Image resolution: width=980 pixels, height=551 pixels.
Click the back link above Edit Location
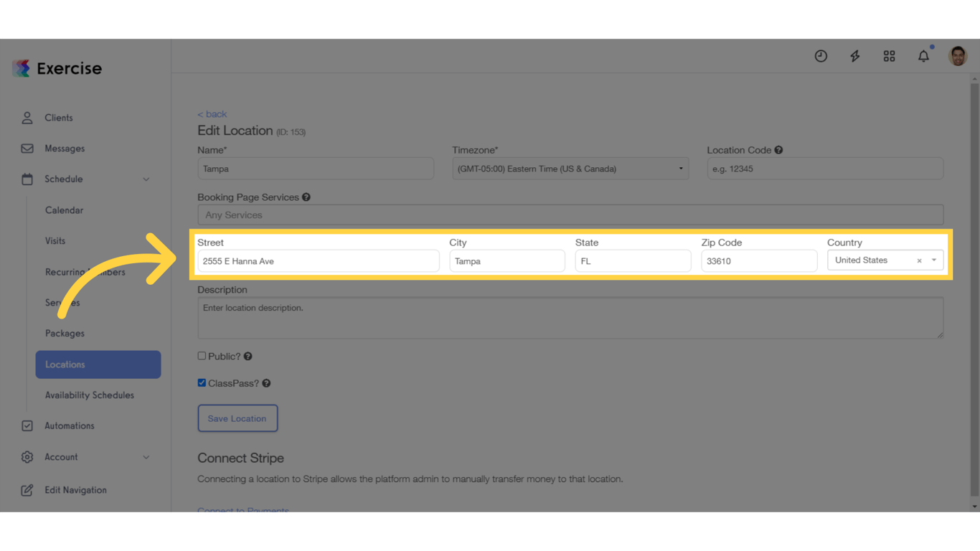pos(212,113)
